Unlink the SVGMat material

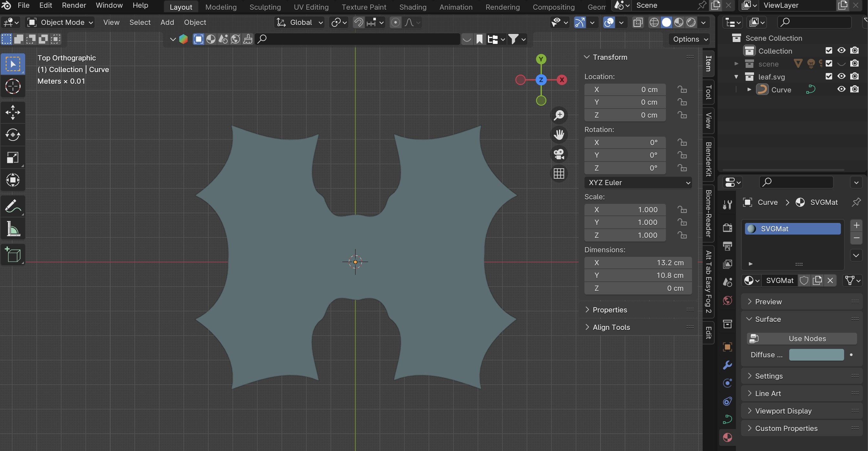tap(830, 280)
